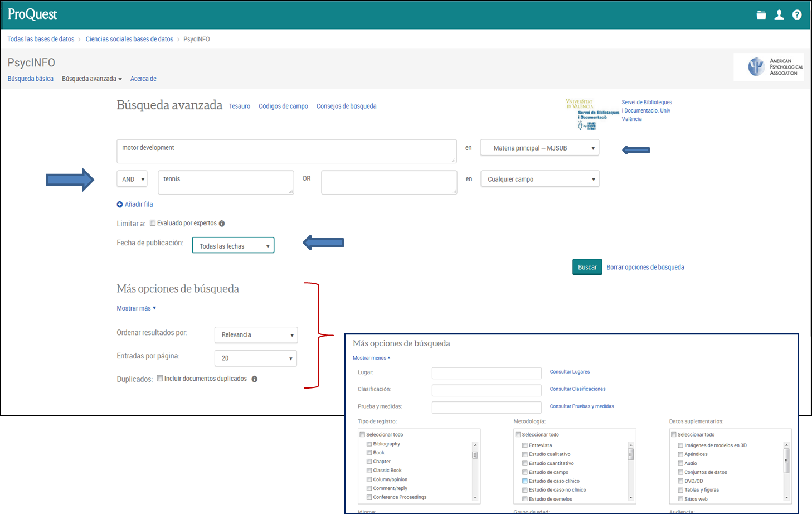Open the user account icon in header
Screen dimensions: 812x514
(779, 15)
